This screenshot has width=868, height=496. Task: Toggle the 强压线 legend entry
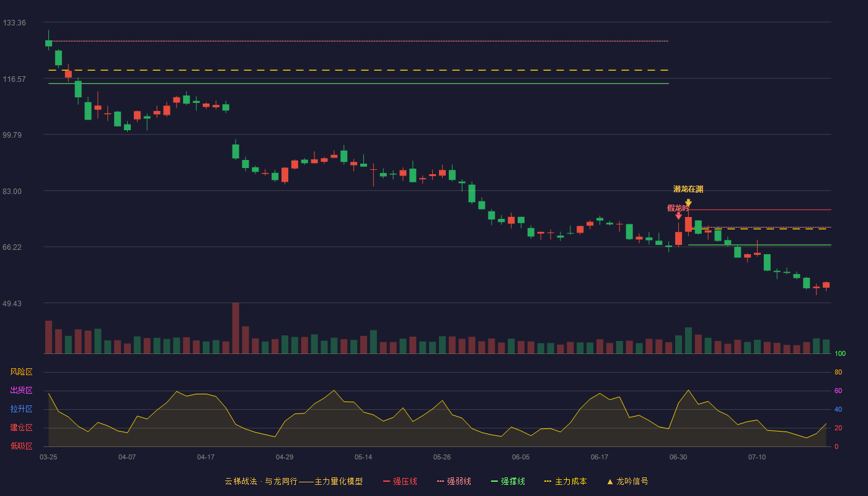click(400, 481)
